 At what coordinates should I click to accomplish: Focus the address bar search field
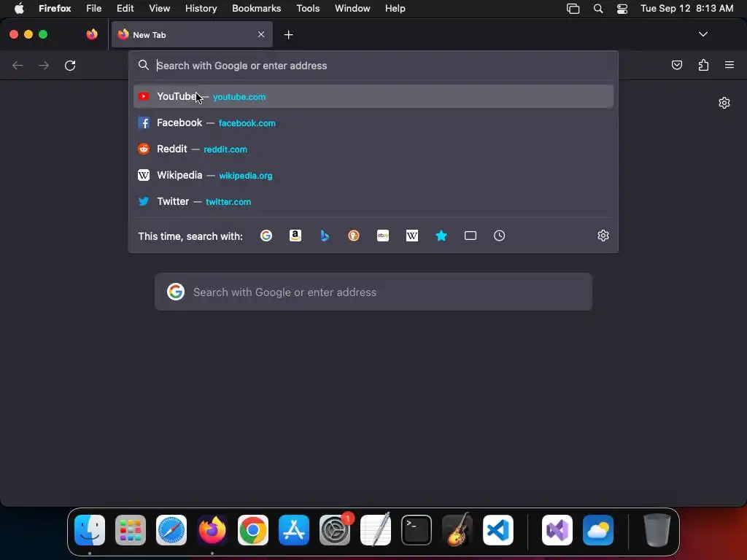click(373, 66)
